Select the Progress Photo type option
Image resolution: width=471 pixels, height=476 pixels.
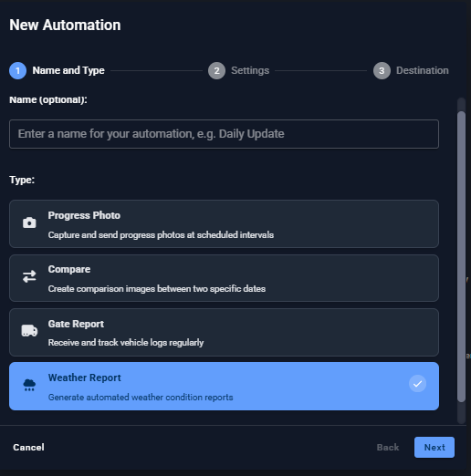224,223
